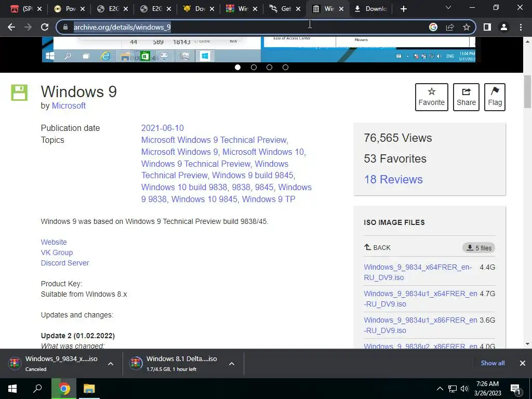Open topic Microsoft Windows 10
Screen dimensions: 532x399
pyautogui.click(x=263, y=152)
